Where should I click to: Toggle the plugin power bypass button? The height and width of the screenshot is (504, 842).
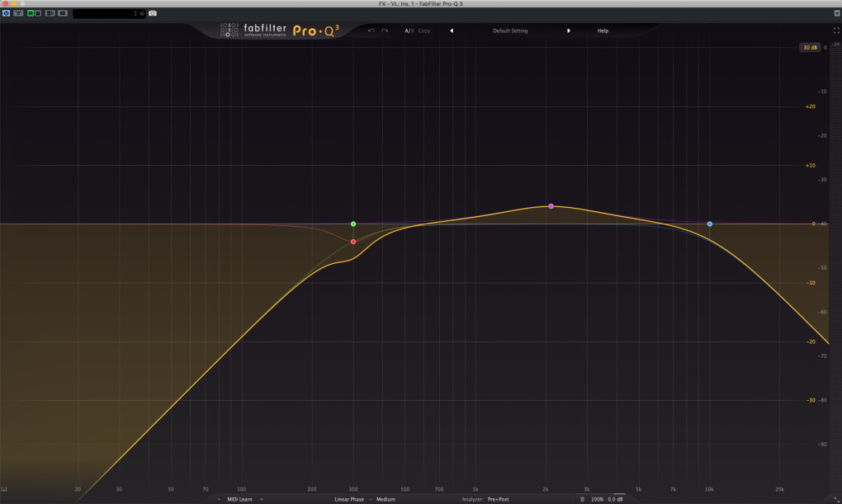6,13
